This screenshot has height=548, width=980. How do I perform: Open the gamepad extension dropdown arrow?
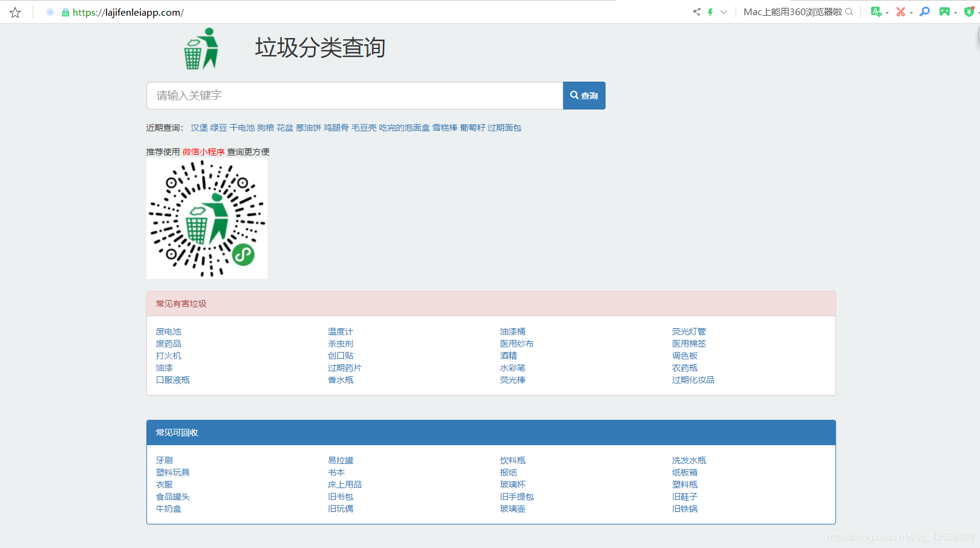955,13
